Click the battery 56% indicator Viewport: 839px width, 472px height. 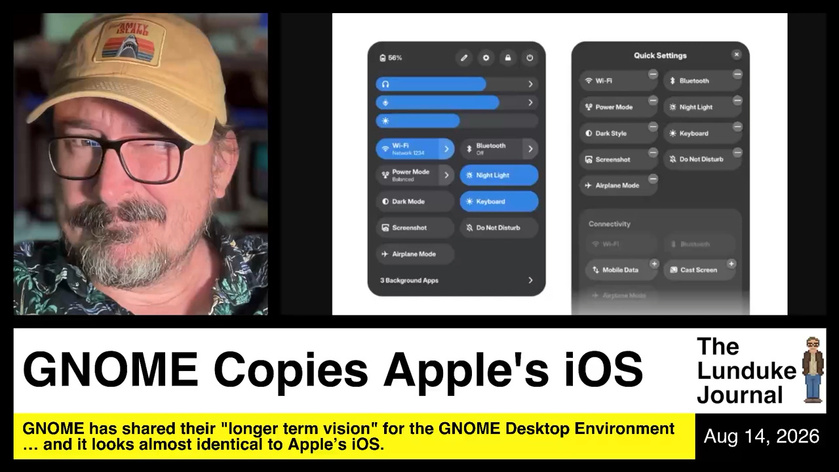tap(391, 58)
